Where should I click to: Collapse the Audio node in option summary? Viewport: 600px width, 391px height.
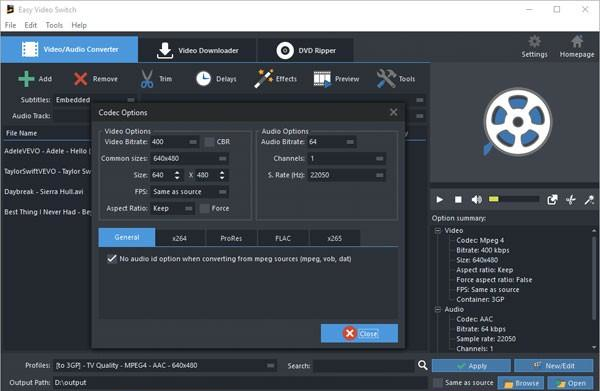tap(438, 309)
